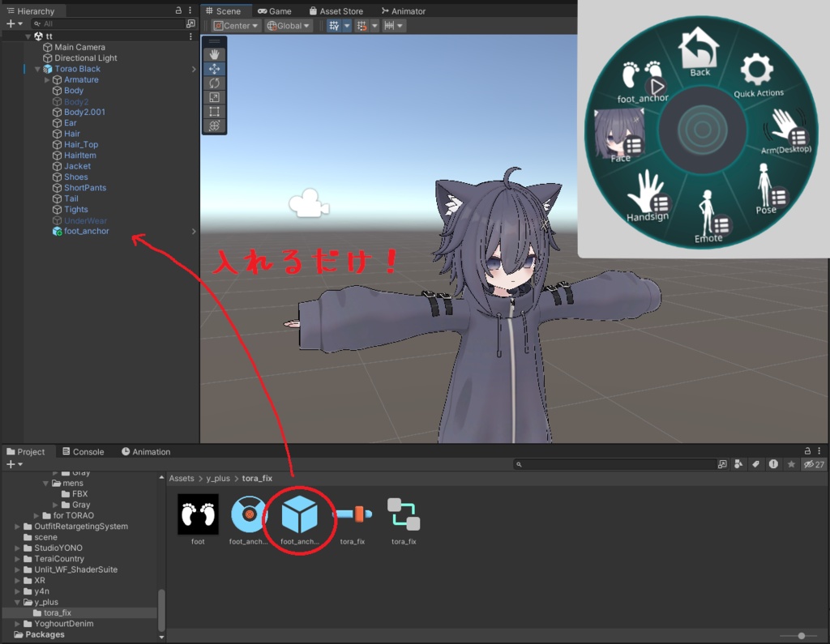Open foot_anchor prefab arrow in Hierarchy

tap(194, 231)
